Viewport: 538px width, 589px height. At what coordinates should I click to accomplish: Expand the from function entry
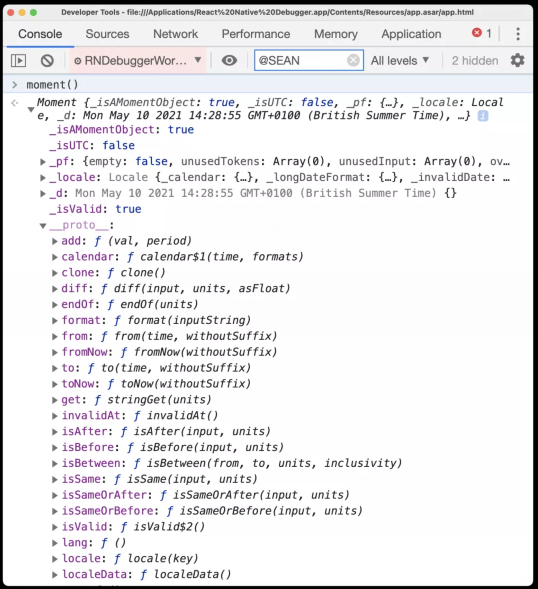pos(55,337)
